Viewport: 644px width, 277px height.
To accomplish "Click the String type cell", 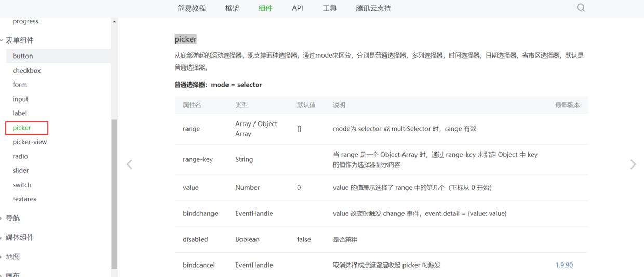I will [x=244, y=159].
